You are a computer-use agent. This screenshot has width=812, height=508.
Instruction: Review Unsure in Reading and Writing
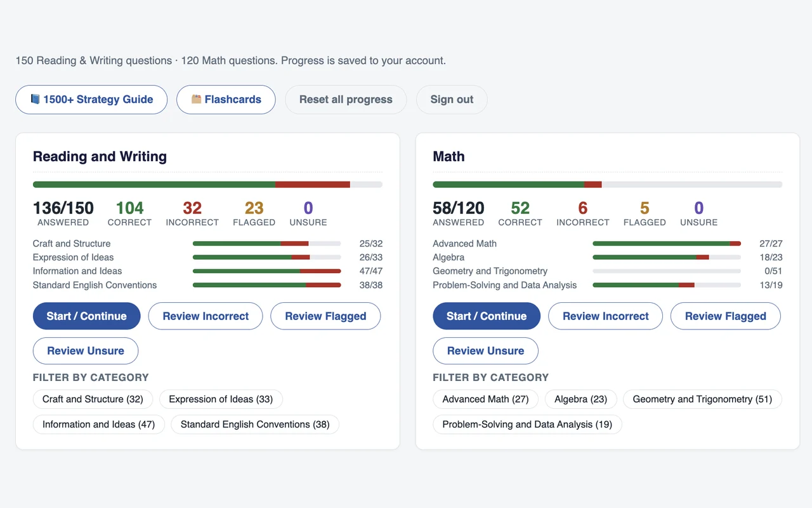86,351
